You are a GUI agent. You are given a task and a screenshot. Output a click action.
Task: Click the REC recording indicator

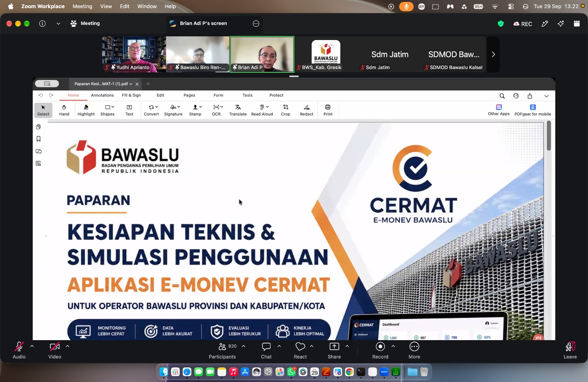[523, 24]
